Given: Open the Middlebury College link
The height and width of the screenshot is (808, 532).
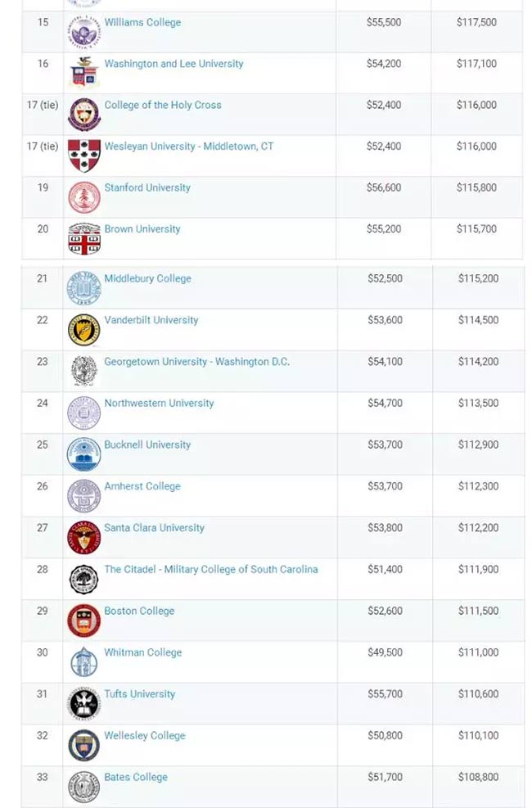Looking at the screenshot, I should pos(148,279).
